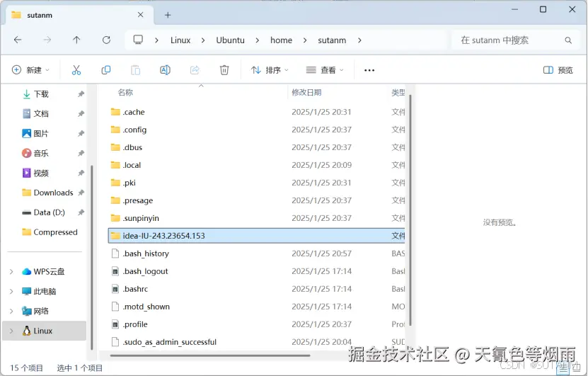Open Compressed folder in sidebar
588x376 pixels.
[55, 232]
